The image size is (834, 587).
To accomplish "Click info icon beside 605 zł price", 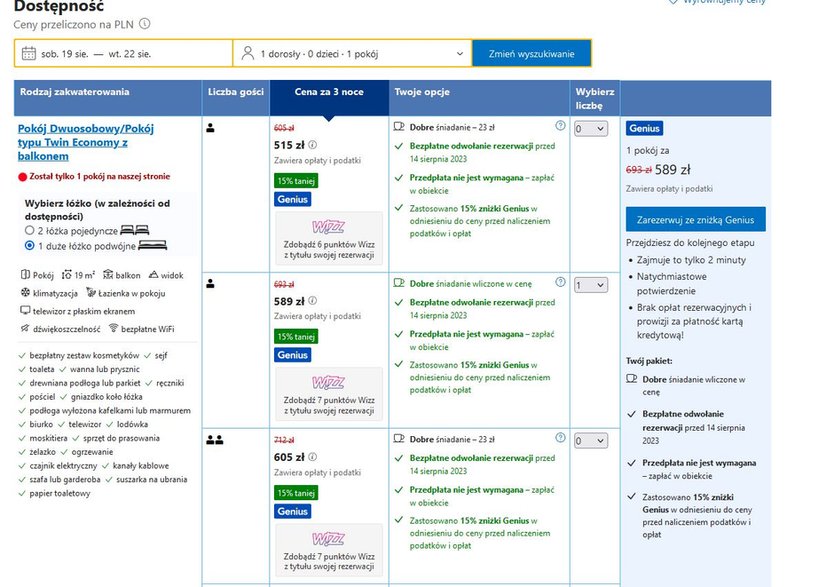I will (x=313, y=457).
